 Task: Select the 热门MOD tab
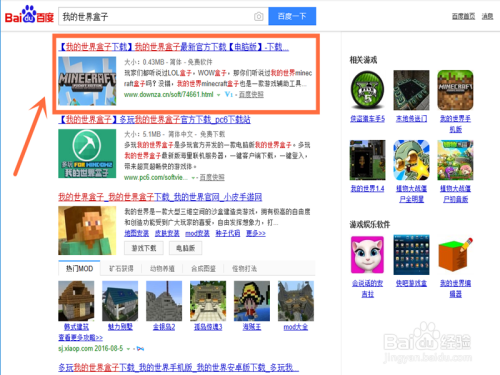tap(79, 268)
